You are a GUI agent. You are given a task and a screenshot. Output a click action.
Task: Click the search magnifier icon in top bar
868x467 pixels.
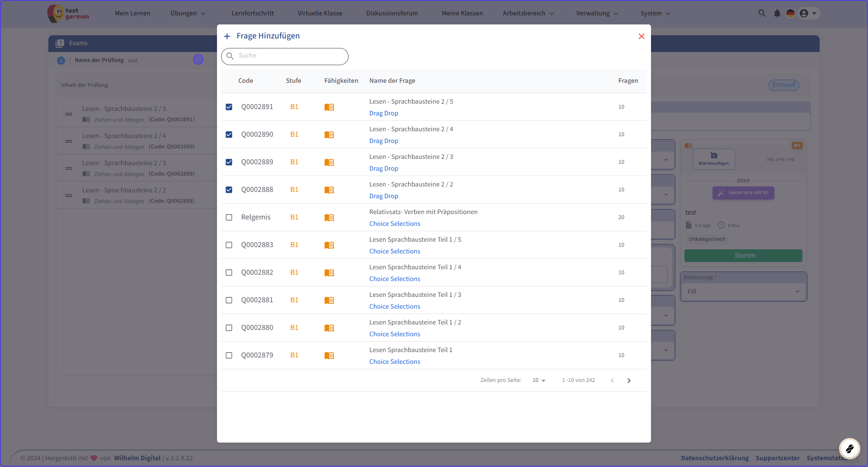coord(762,13)
